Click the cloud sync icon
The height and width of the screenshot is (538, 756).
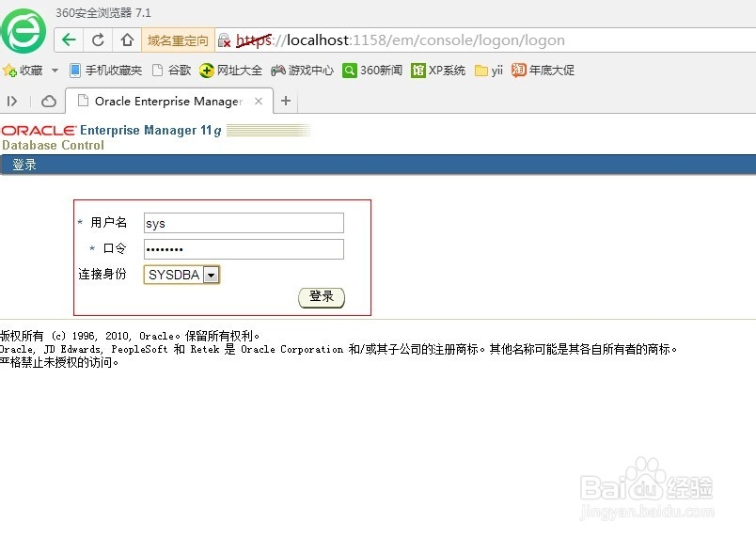tap(49, 102)
